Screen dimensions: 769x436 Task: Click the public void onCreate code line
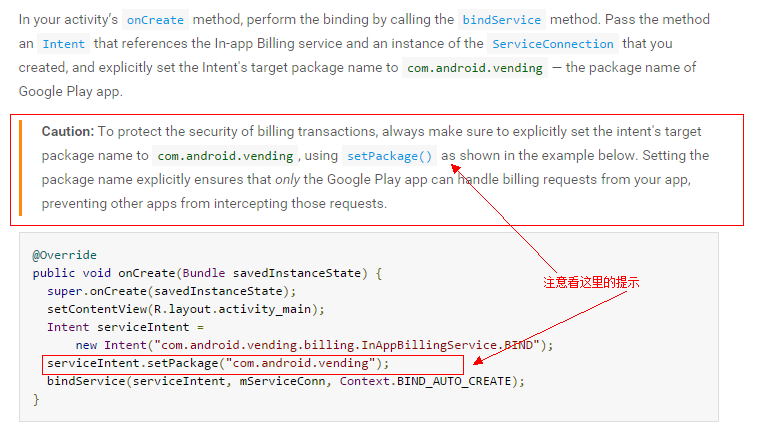tap(207, 273)
